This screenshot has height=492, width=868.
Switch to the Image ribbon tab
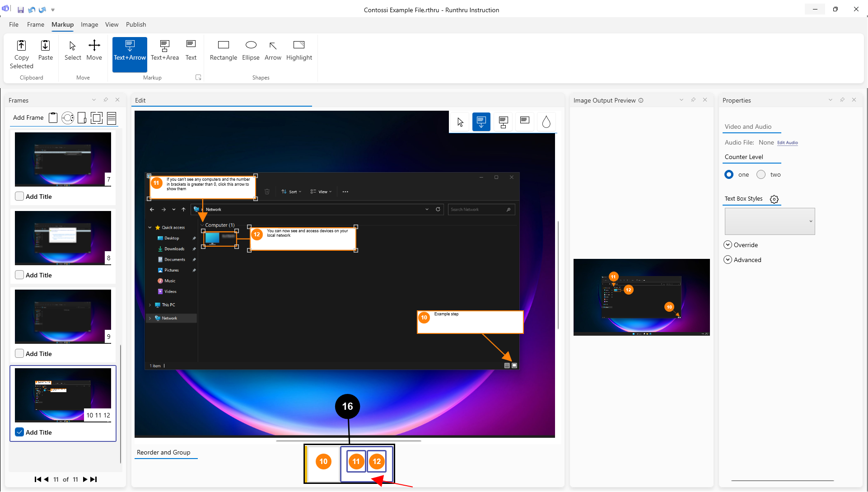89,24
